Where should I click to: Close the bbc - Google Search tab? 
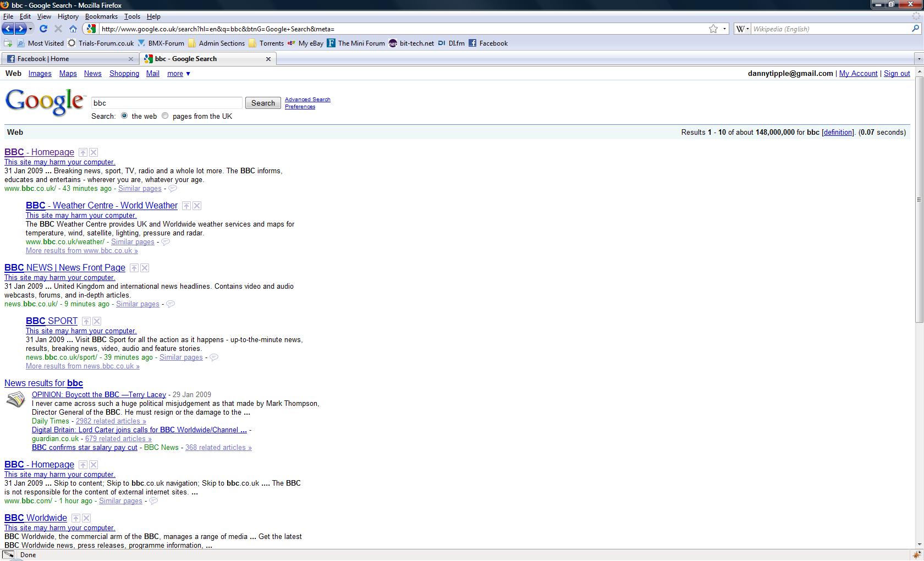pos(268,59)
